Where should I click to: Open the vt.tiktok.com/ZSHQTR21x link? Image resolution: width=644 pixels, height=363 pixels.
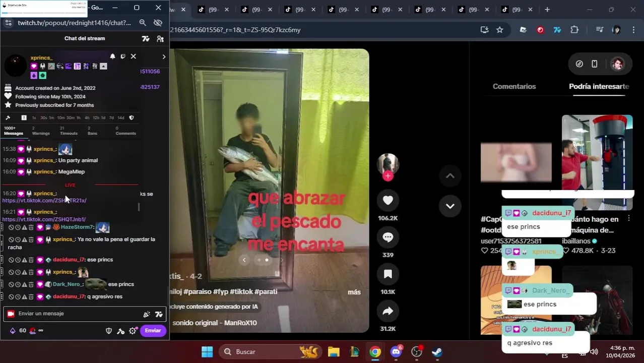44,201
